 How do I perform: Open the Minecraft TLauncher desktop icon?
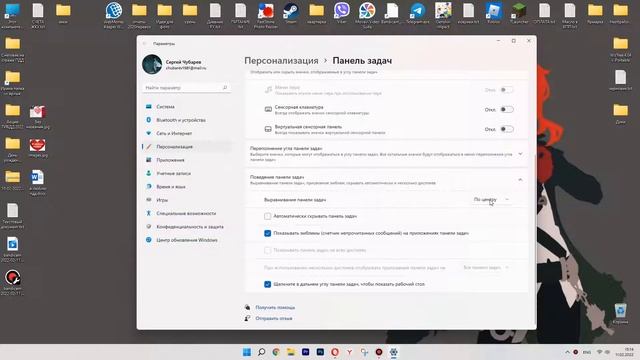pyautogui.click(x=519, y=13)
